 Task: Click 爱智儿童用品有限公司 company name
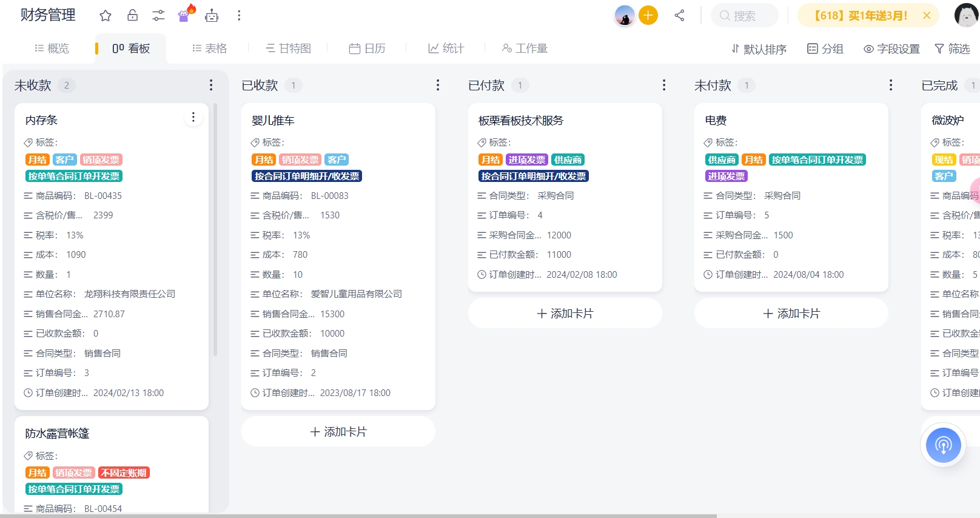pyautogui.click(x=357, y=294)
